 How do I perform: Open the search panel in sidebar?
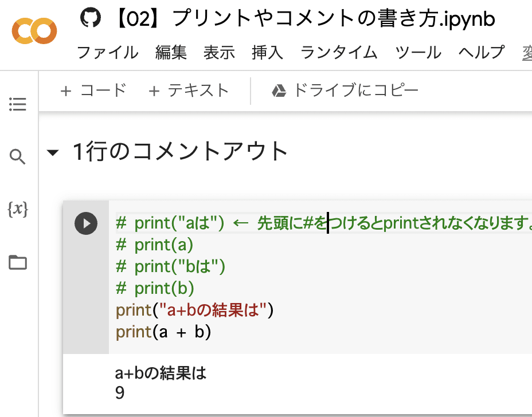click(17, 157)
